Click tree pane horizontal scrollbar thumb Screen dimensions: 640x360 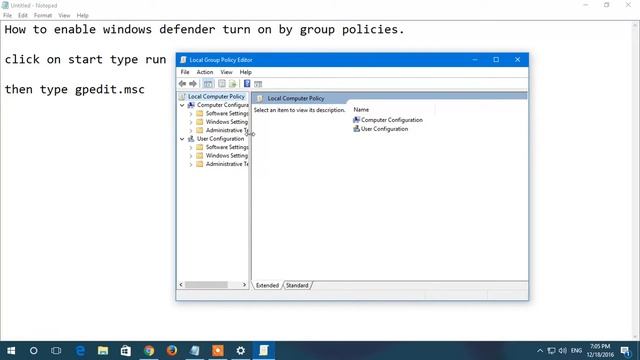pos(206,284)
